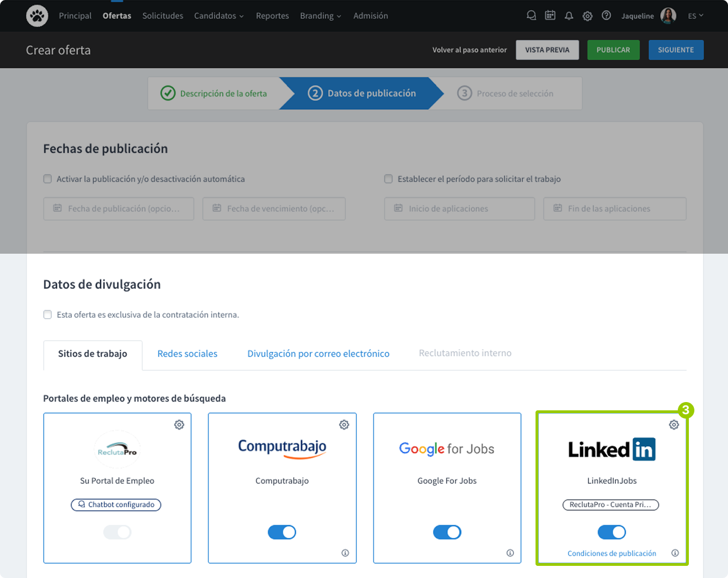Disable the Computrabajo publishing toggle

pos(282,532)
